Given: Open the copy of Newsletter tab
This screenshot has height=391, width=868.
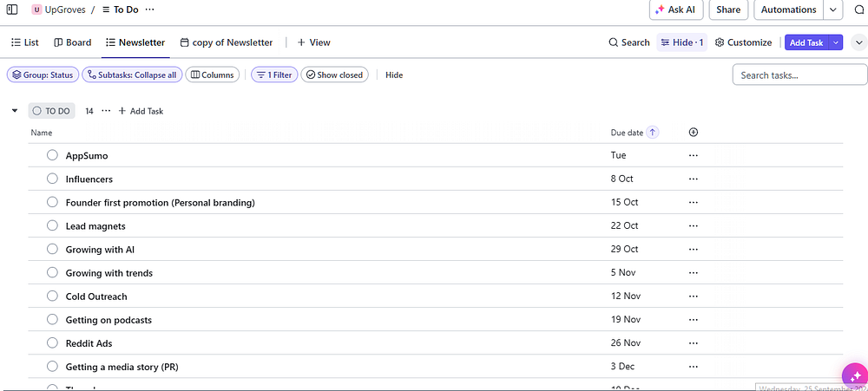Looking at the screenshot, I should [x=226, y=42].
